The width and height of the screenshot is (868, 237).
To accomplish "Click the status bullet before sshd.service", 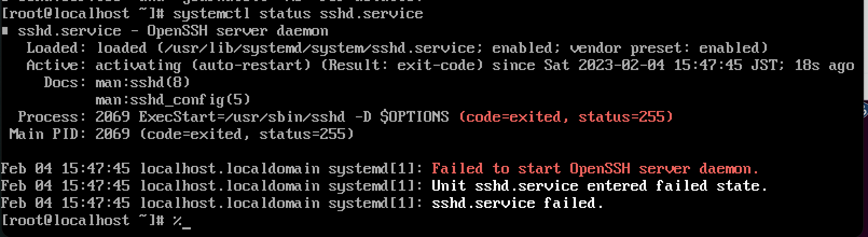I will point(5,31).
